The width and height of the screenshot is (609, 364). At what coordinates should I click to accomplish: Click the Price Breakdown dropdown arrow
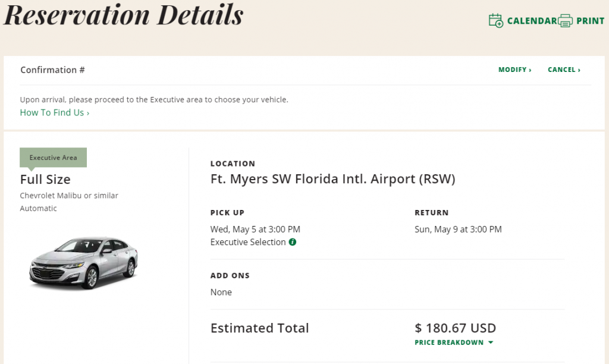[x=491, y=343]
